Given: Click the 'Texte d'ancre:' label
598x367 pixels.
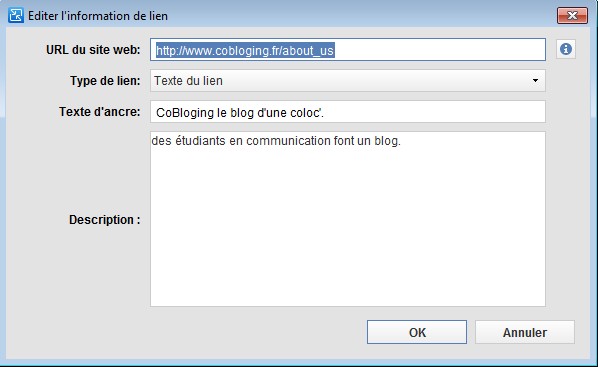Looking at the screenshot, I should click(x=100, y=112).
